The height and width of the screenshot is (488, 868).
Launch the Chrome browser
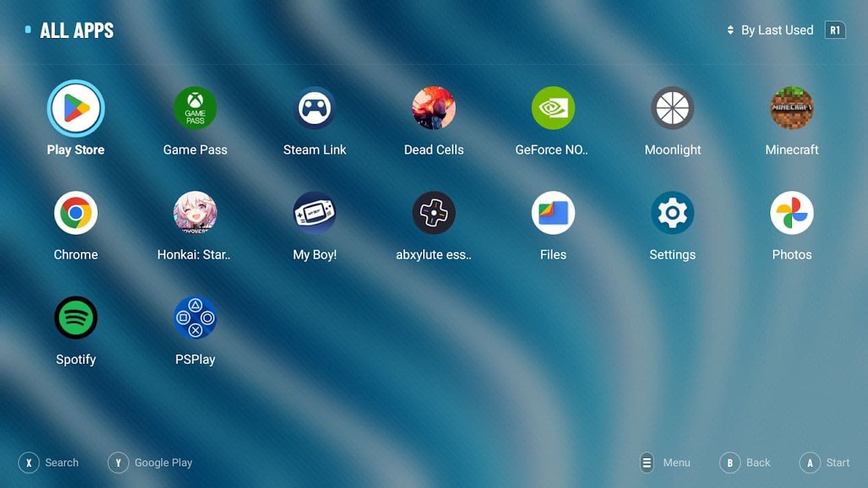pos(75,213)
